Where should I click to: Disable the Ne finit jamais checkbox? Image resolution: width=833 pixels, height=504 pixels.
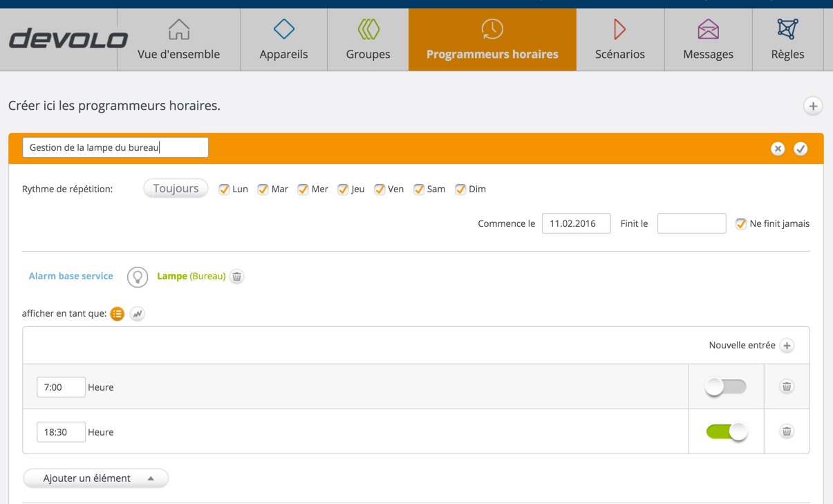tap(741, 224)
